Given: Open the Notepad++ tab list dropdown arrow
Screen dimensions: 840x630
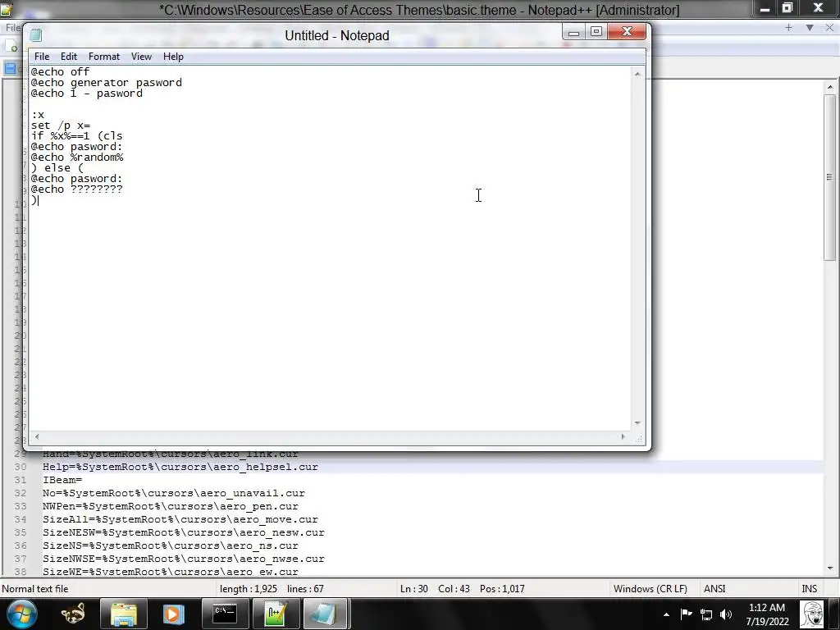Looking at the screenshot, I should click(810, 27).
